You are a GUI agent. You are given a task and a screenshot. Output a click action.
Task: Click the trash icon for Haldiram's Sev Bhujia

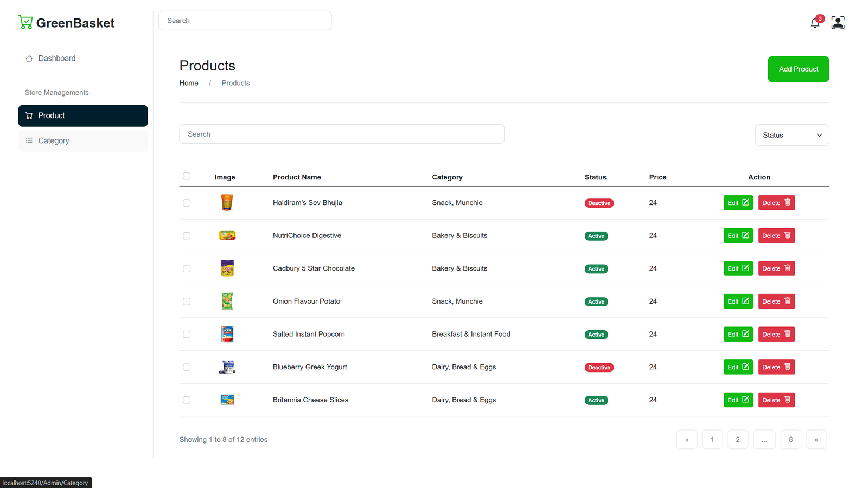pyautogui.click(x=788, y=202)
